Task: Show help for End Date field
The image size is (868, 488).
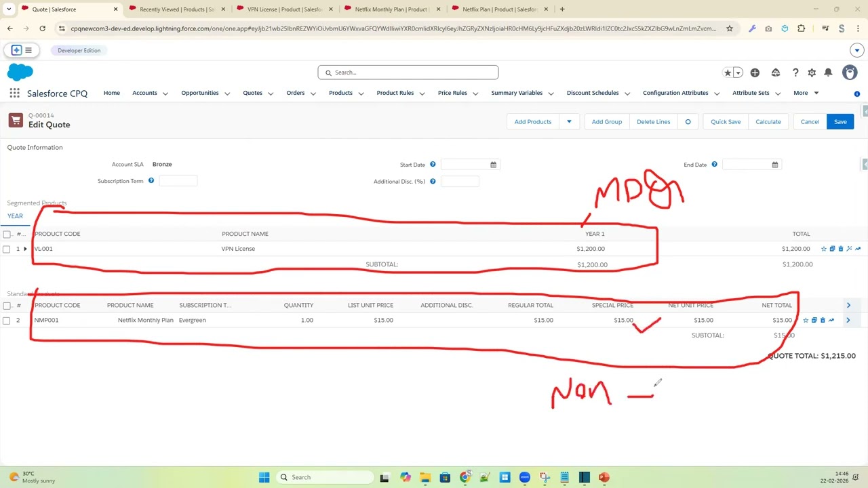Action: 714,165
